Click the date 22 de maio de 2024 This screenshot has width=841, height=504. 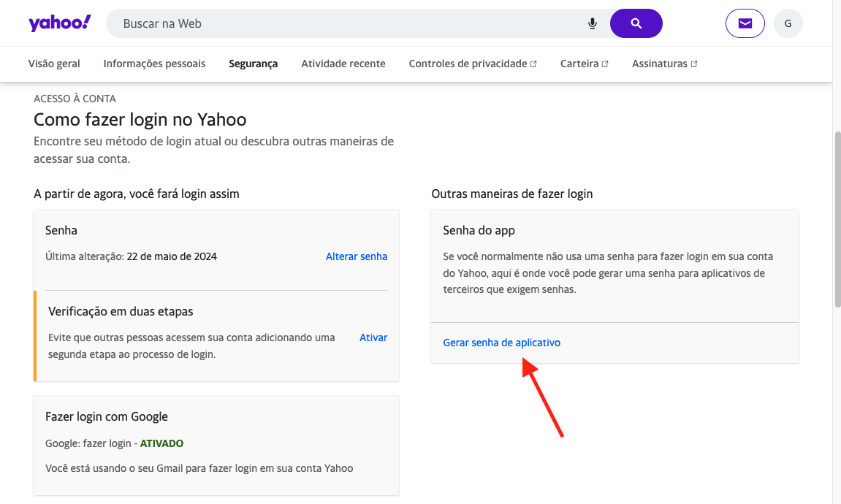172,256
